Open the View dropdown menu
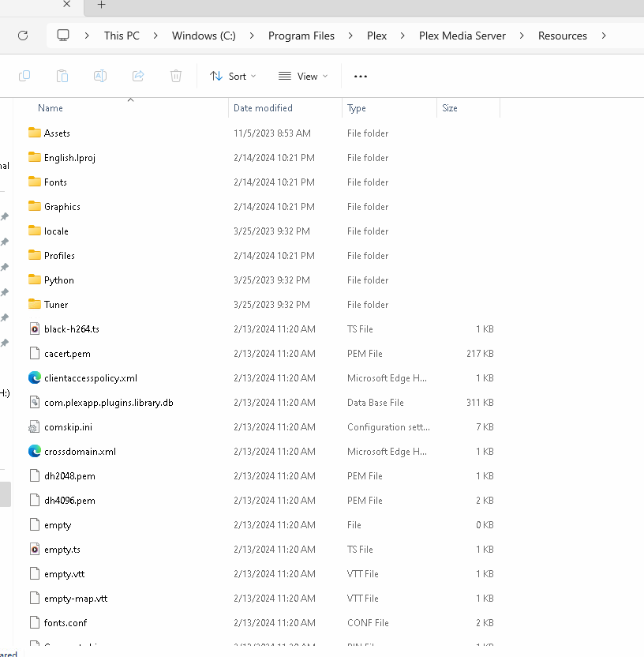The height and width of the screenshot is (657, 644). pos(303,77)
